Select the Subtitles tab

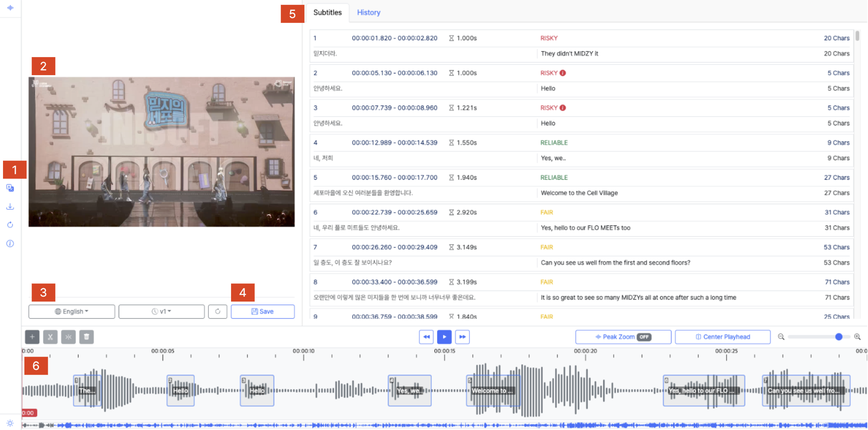click(328, 12)
